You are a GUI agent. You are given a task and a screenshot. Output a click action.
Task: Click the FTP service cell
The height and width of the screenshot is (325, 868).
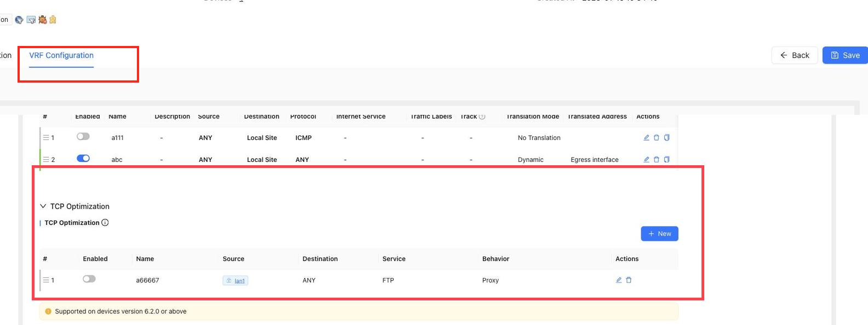point(388,280)
